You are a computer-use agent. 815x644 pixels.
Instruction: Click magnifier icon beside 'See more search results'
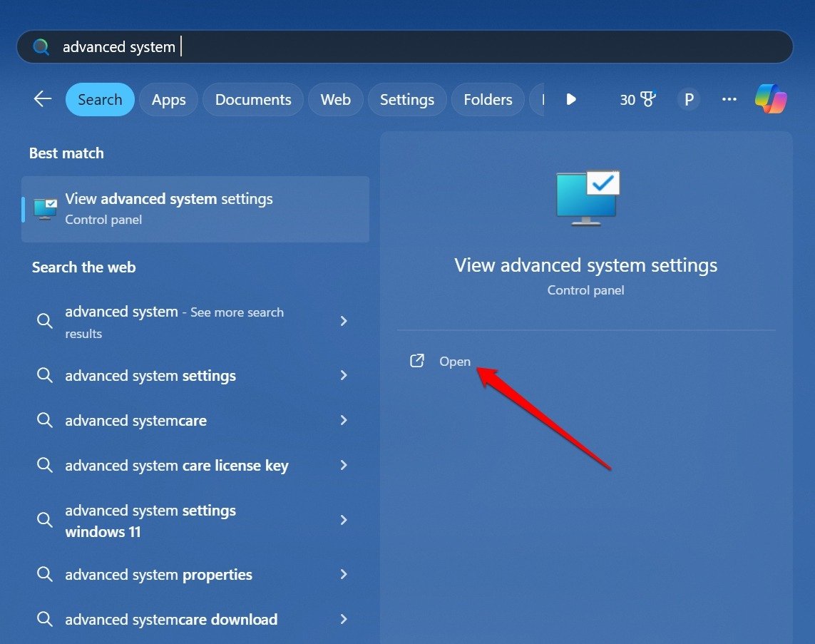point(45,321)
